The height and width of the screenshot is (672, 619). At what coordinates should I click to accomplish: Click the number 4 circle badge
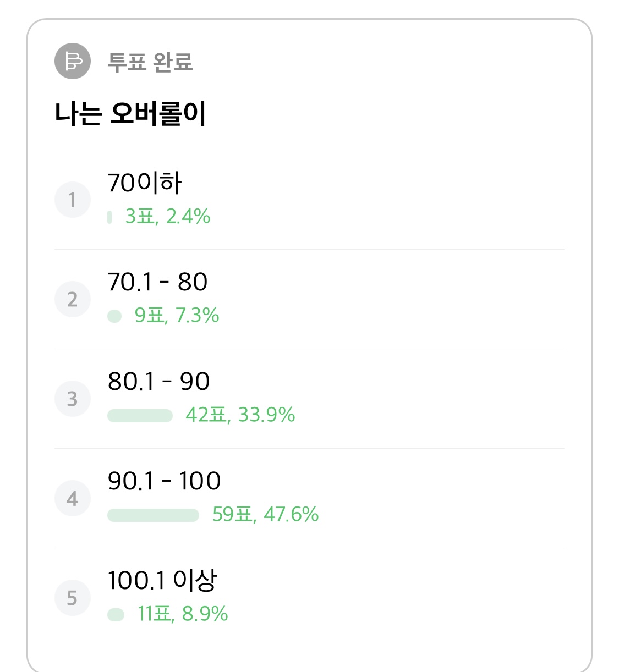(72, 498)
